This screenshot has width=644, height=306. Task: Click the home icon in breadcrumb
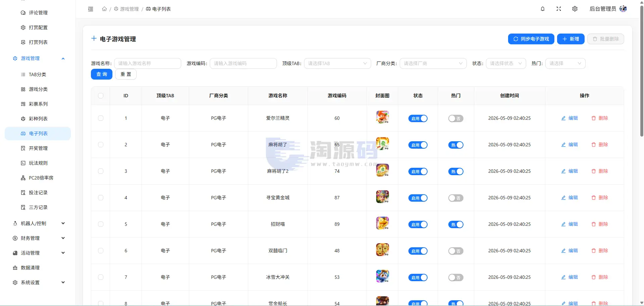pyautogui.click(x=104, y=9)
